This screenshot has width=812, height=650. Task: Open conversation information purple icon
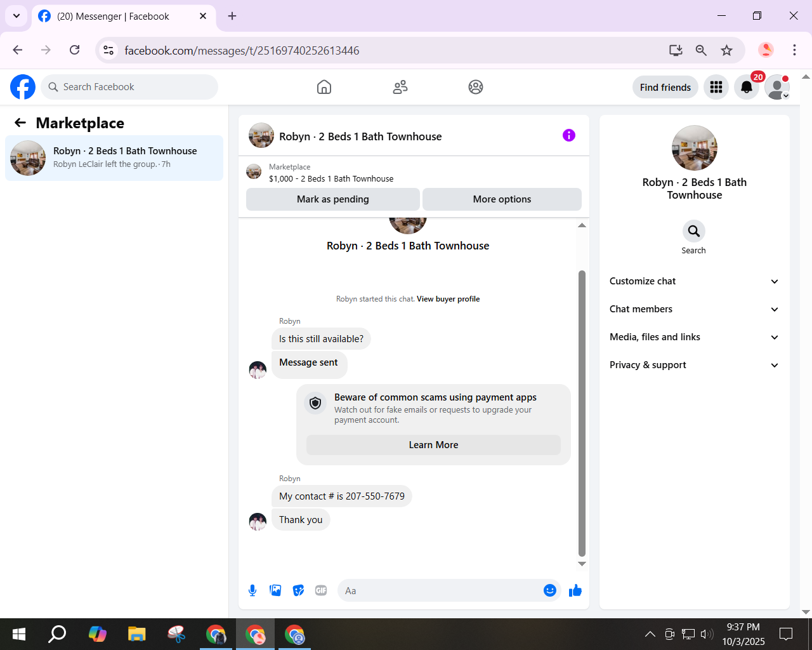point(569,135)
